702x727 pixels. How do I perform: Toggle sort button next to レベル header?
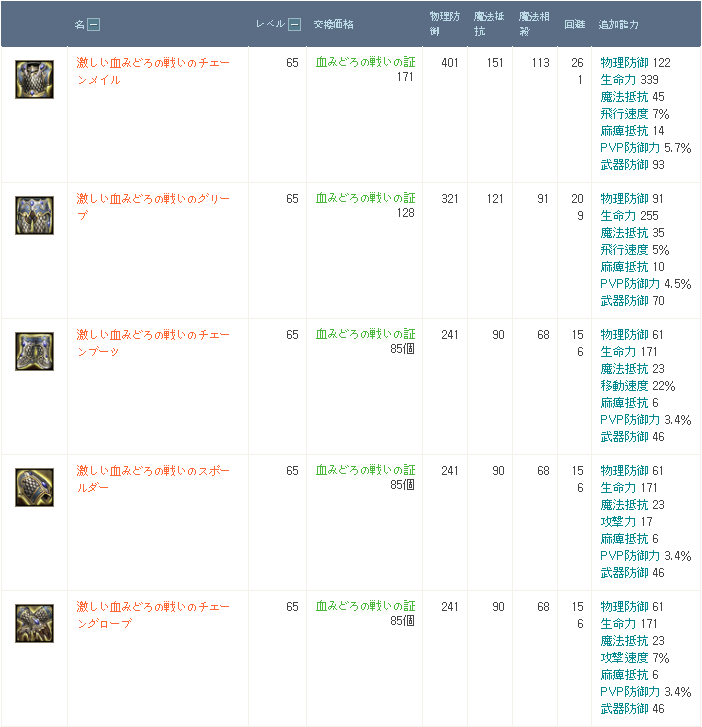coord(294,25)
